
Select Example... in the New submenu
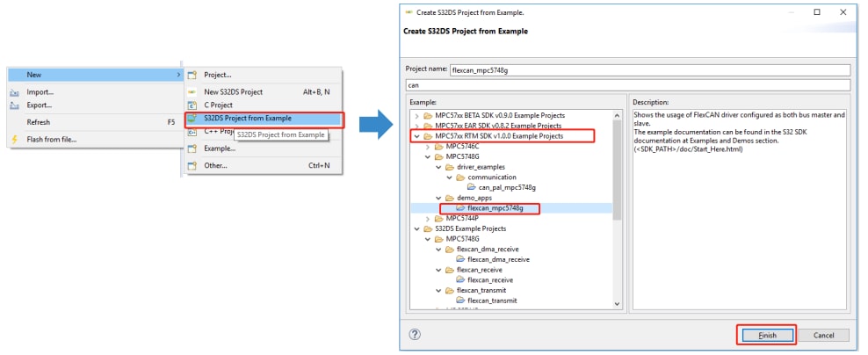point(219,149)
